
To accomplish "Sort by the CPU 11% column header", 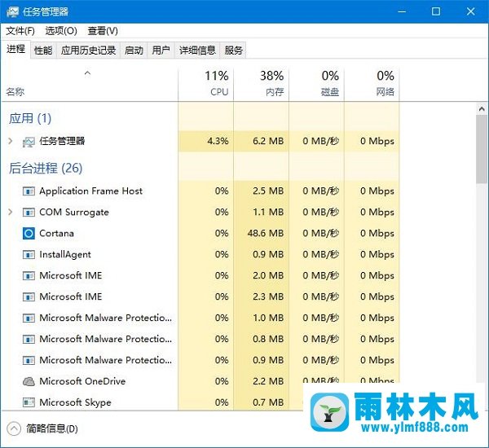I will pyautogui.click(x=206, y=84).
